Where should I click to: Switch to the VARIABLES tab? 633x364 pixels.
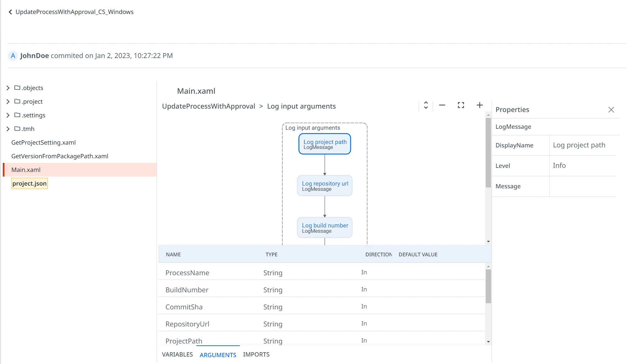pyautogui.click(x=177, y=354)
